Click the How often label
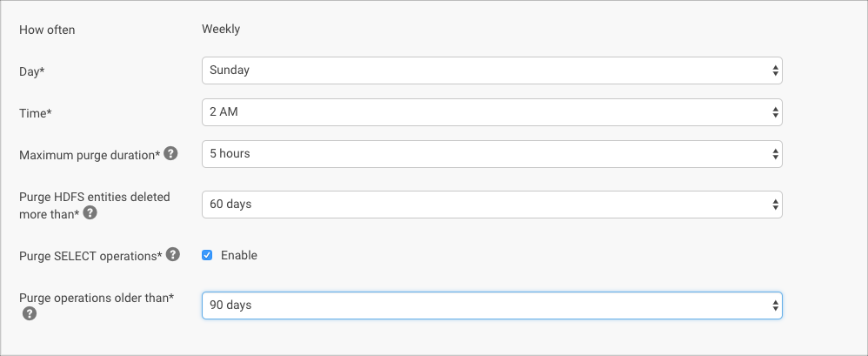868x356 pixels. point(47,29)
